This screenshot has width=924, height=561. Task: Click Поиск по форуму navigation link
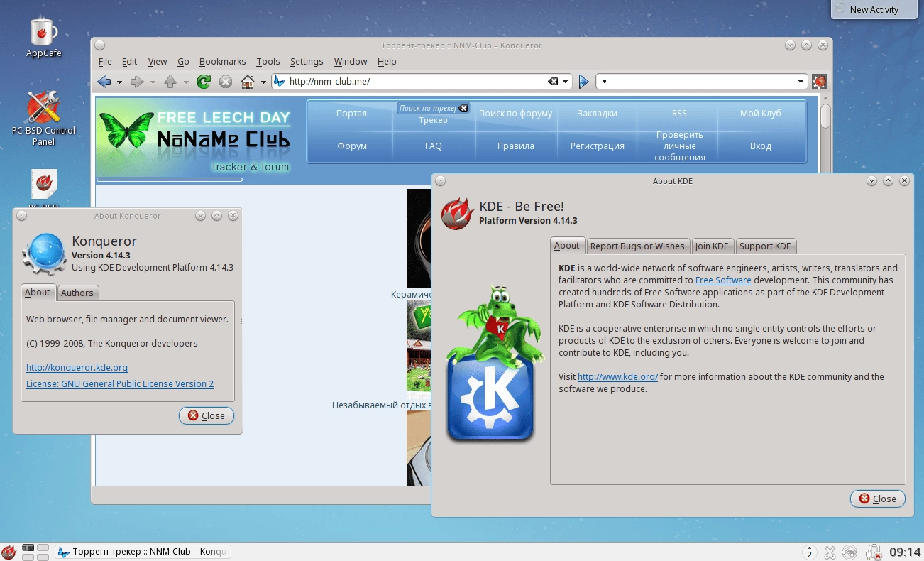tap(515, 113)
